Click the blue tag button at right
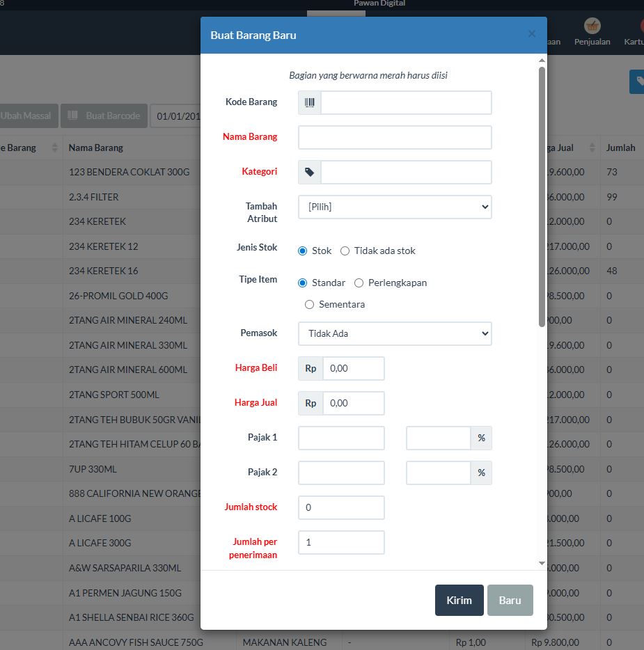This screenshot has width=644, height=650. coord(637,81)
